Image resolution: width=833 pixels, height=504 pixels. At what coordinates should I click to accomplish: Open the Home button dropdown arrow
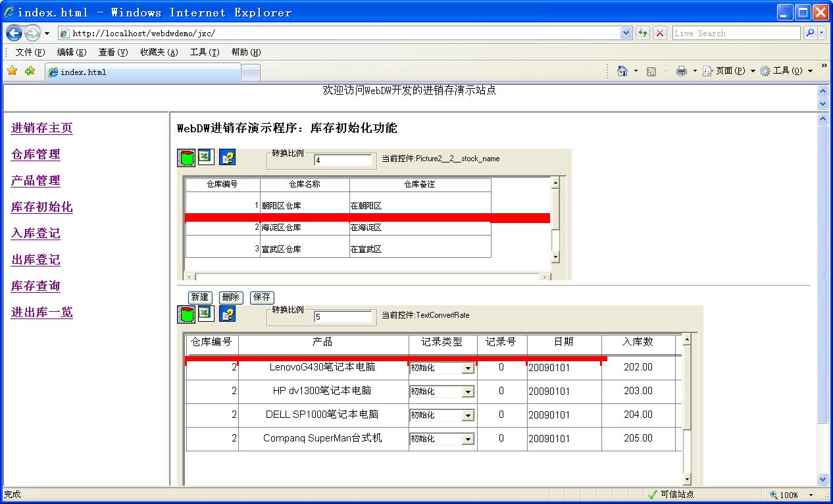pyautogui.click(x=636, y=71)
